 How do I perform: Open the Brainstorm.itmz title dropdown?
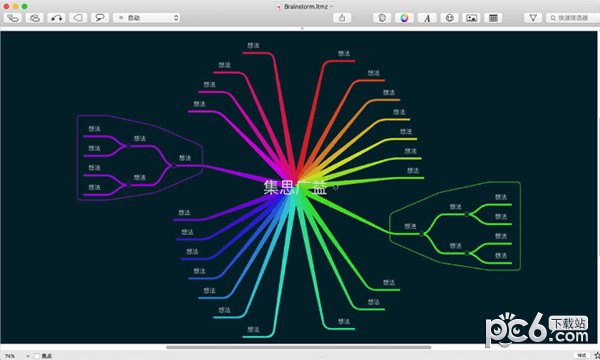(x=332, y=7)
